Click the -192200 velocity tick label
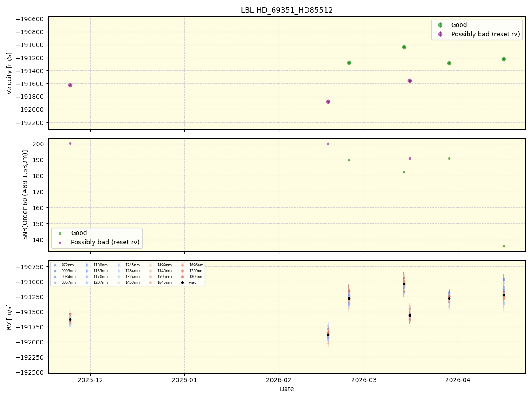The width and height of the screenshot is (532, 399). 31,123
